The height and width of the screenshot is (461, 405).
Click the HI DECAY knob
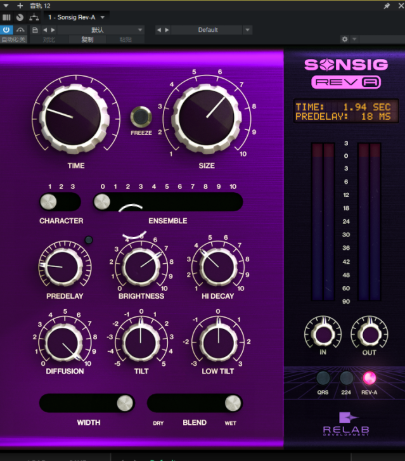[218, 267]
